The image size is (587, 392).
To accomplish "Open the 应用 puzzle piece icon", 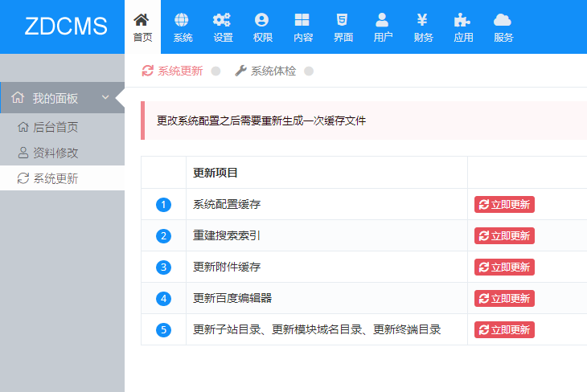I will 462,27.
